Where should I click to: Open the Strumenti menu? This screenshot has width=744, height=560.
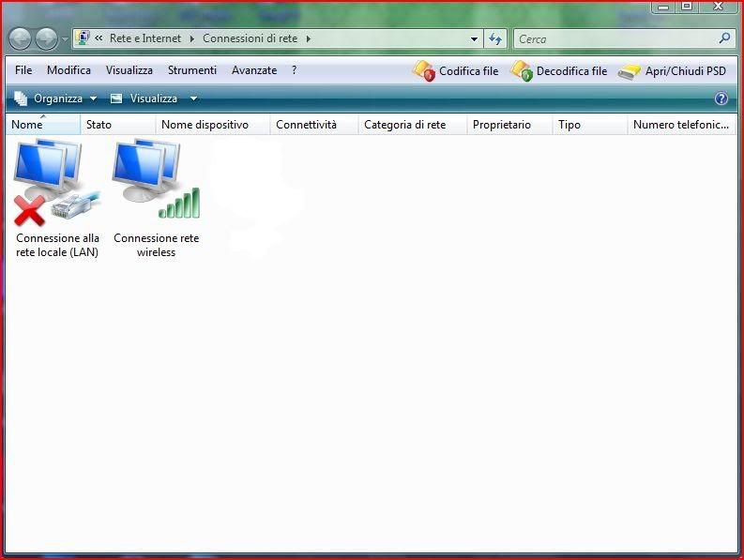[x=192, y=70]
